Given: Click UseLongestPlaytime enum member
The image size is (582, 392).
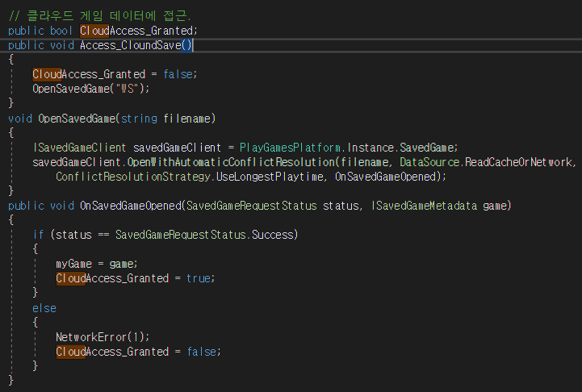Looking at the screenshot, I should point(270,177).
